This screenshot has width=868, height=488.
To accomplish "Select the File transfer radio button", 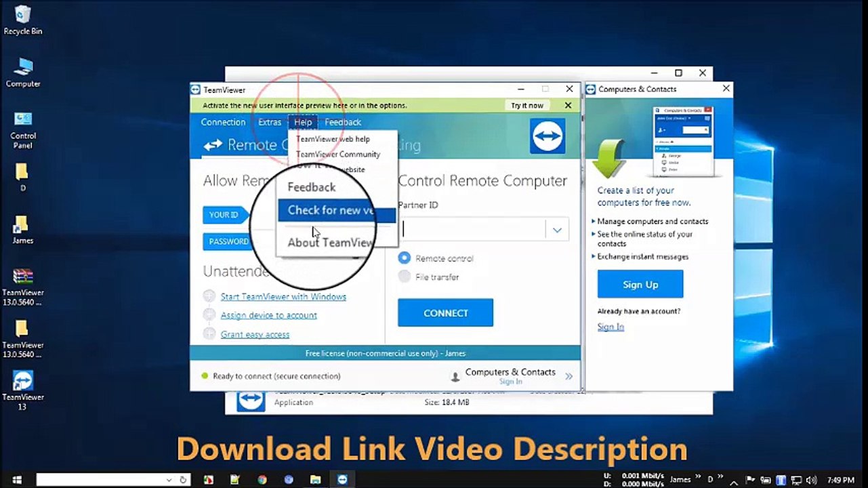I will [405, 276].
